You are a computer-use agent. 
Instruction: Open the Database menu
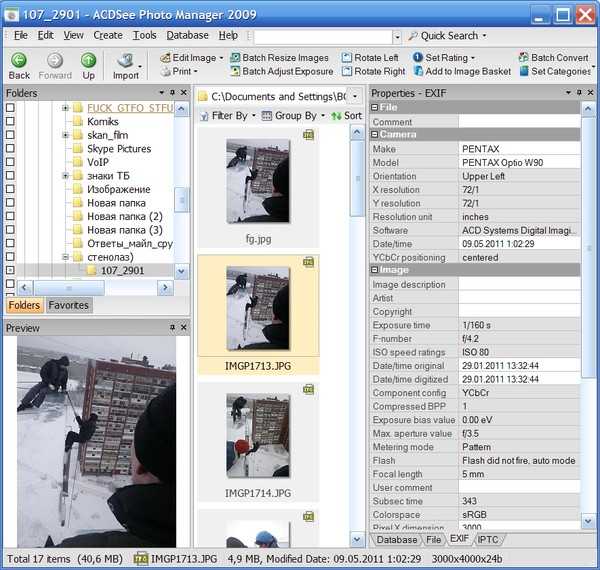point(187,36)
